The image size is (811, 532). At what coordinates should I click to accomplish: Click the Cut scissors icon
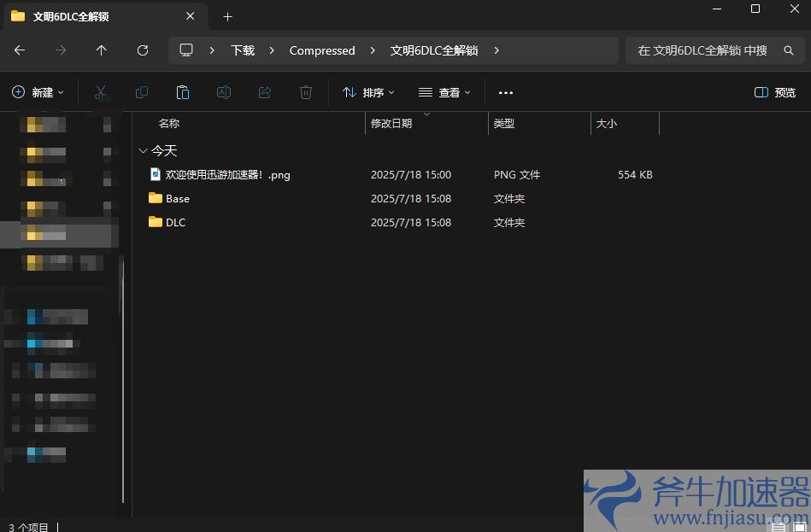click(101, 92)
